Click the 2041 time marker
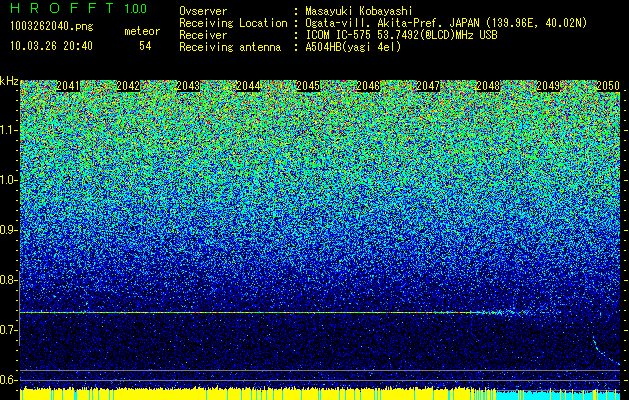 [x=68, y=85]
